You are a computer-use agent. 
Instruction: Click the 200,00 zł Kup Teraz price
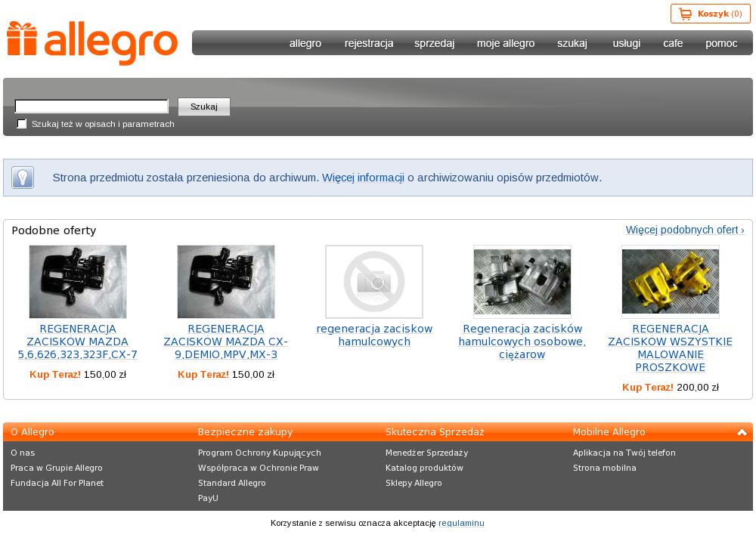670,387
